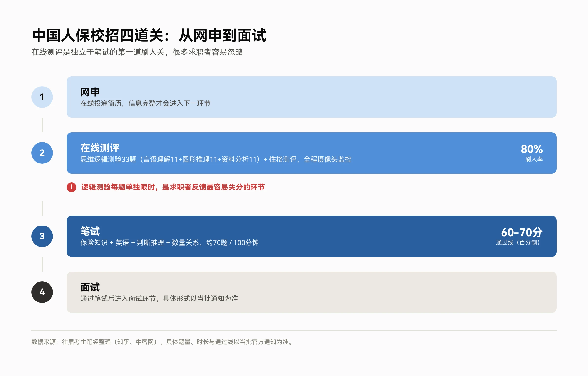Click the 60-70分 value
Image resolution: width=588 pixels, height=376 pixels.
click(522, 232)
